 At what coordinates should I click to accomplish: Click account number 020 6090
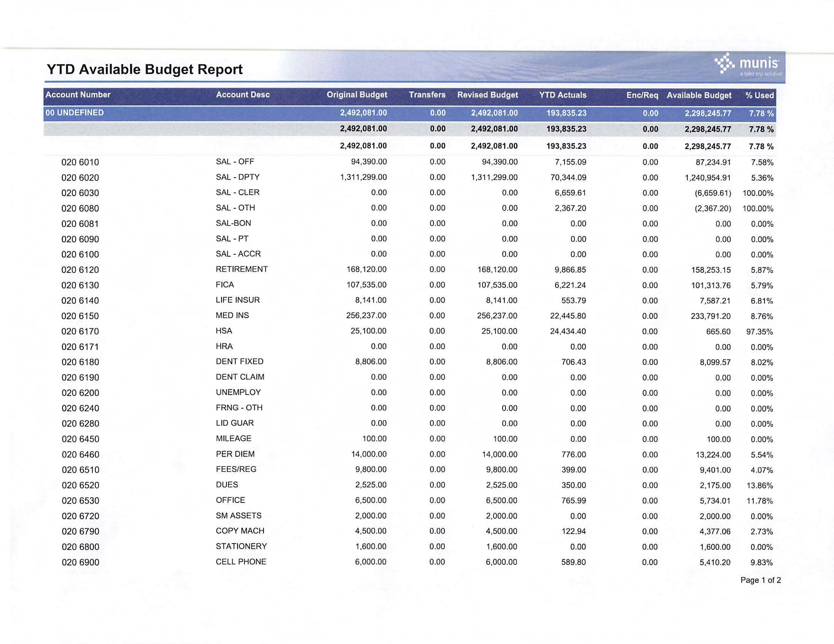click(x=80, y=239)
